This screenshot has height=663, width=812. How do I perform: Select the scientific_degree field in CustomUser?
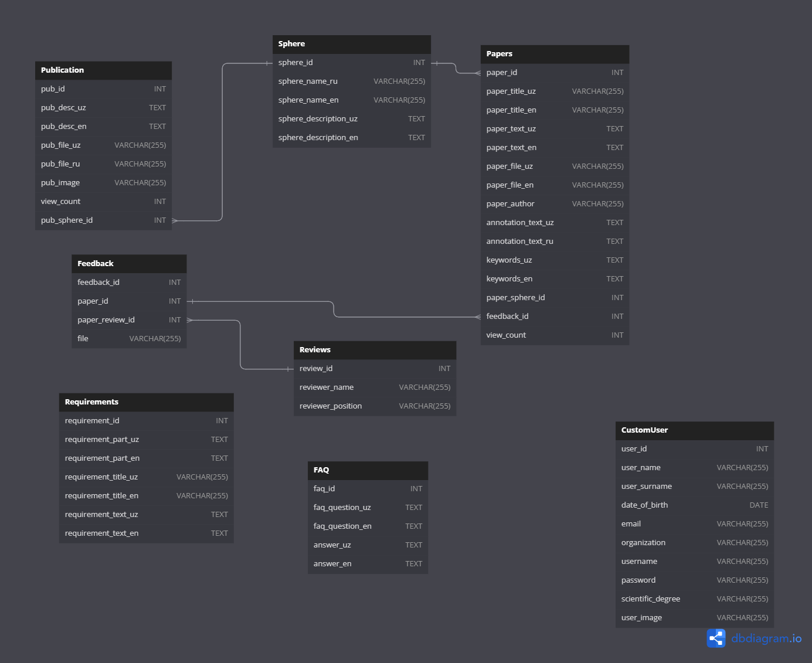694,599
